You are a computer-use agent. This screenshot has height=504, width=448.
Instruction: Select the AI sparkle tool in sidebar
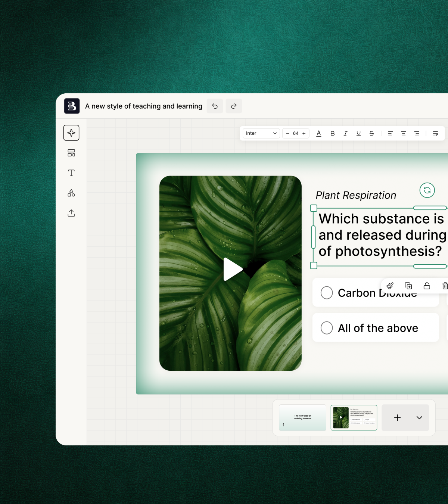tap(71, 133)
